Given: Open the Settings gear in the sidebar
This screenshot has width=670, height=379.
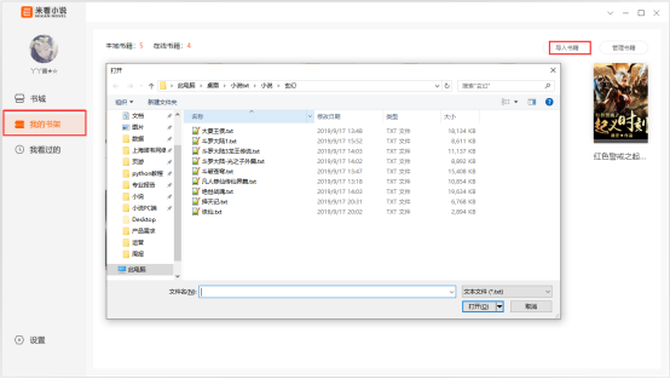Looking at the screenshot, I should click(x=19, y=340).
